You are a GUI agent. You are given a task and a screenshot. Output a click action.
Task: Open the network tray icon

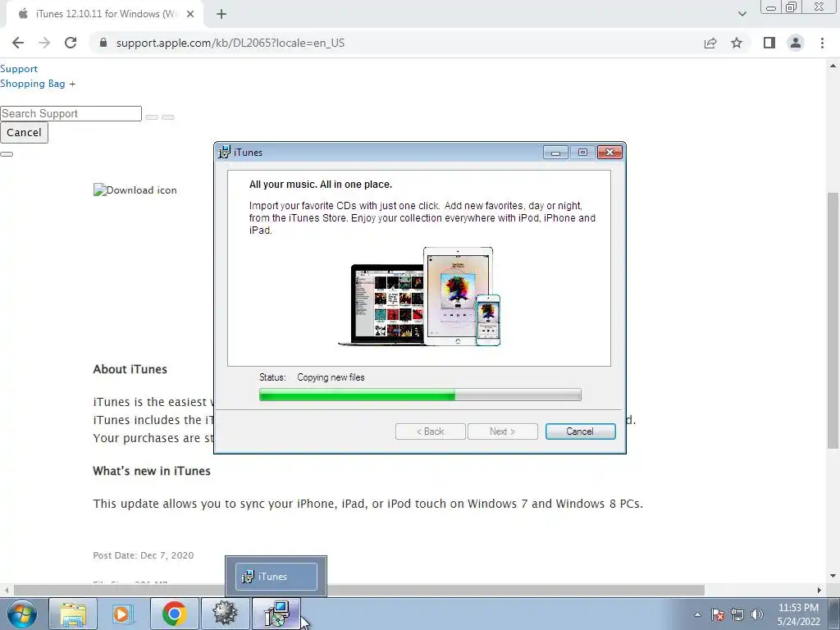click(x=737, y=614)
